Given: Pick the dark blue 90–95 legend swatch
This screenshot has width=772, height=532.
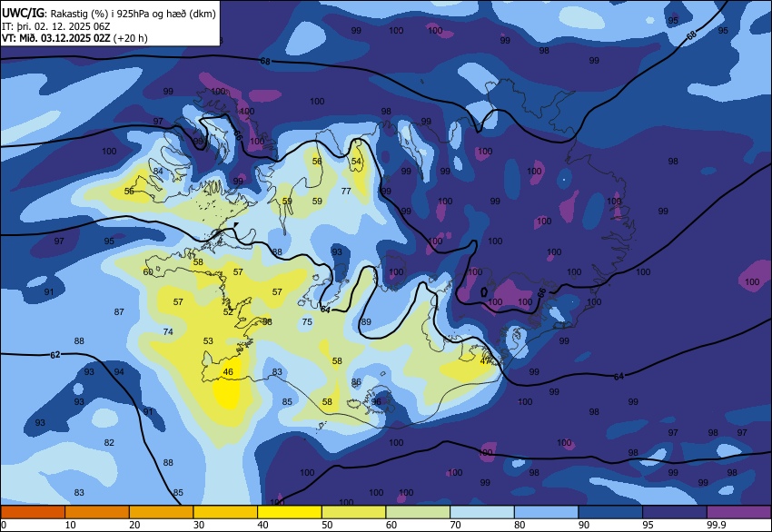Looking at the screenshot, I should click(x=610, y=512).
